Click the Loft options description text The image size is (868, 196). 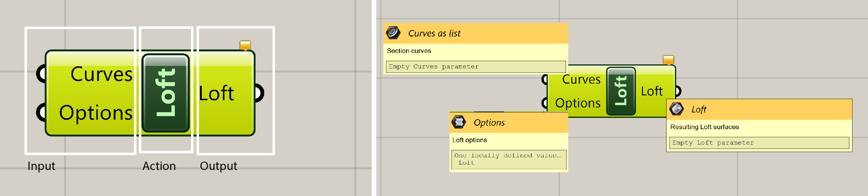469,140
